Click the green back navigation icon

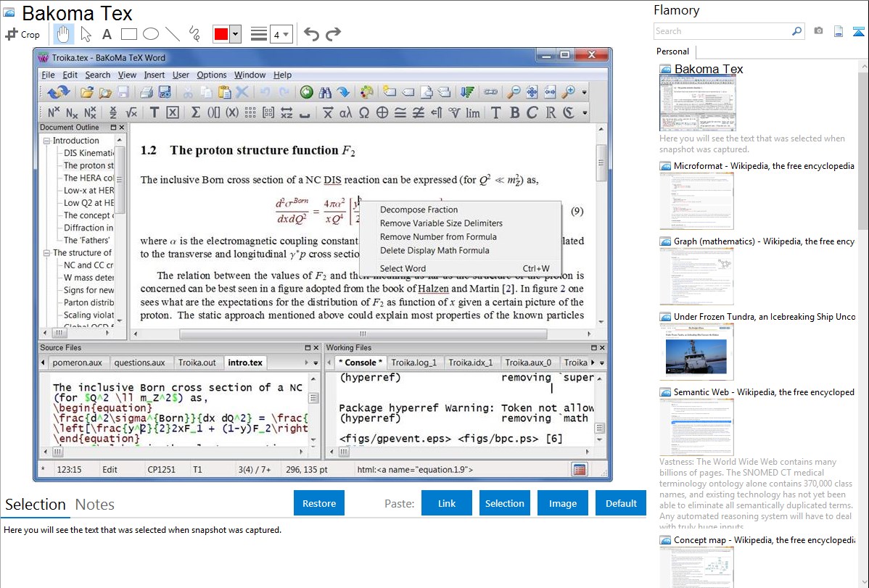point(307,92)
